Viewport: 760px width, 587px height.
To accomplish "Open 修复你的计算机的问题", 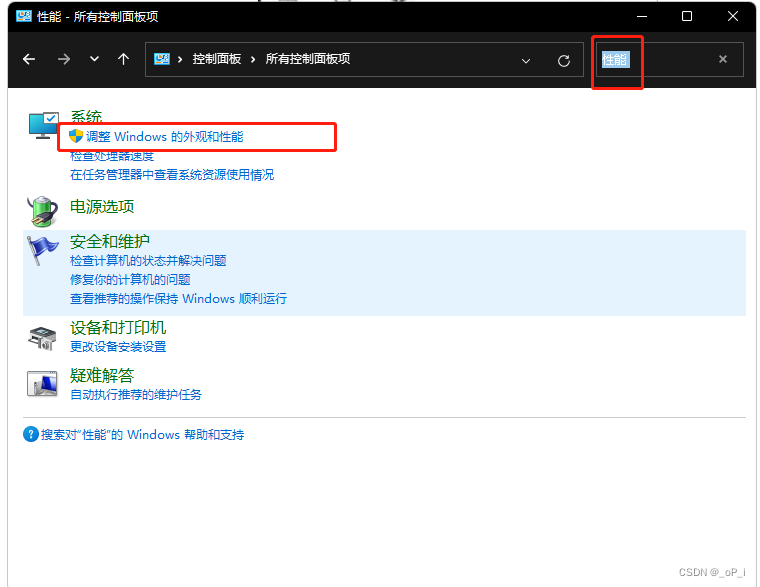I will tap(130, 280).
